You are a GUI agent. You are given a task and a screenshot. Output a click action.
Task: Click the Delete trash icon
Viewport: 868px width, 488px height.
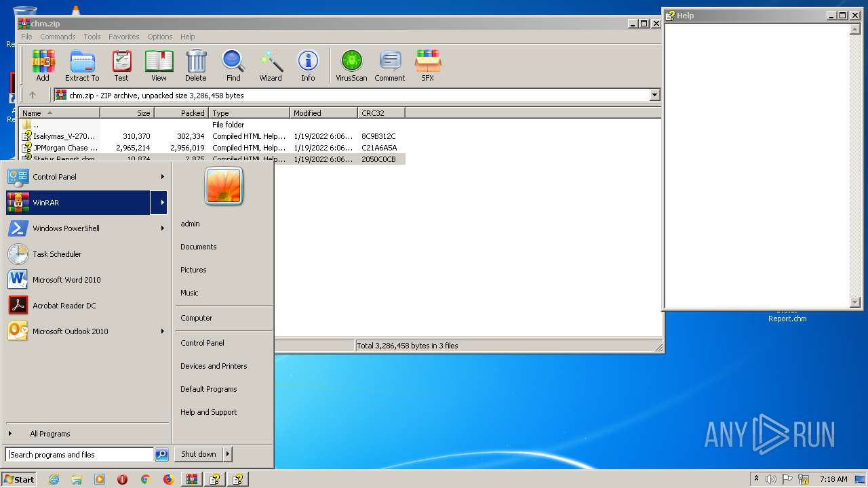[196, 66]
